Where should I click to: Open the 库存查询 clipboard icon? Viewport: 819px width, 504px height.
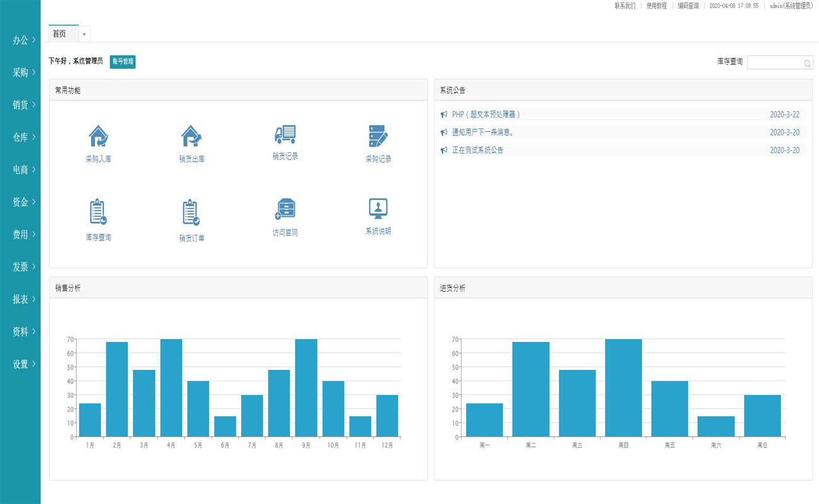pos(98,212)
